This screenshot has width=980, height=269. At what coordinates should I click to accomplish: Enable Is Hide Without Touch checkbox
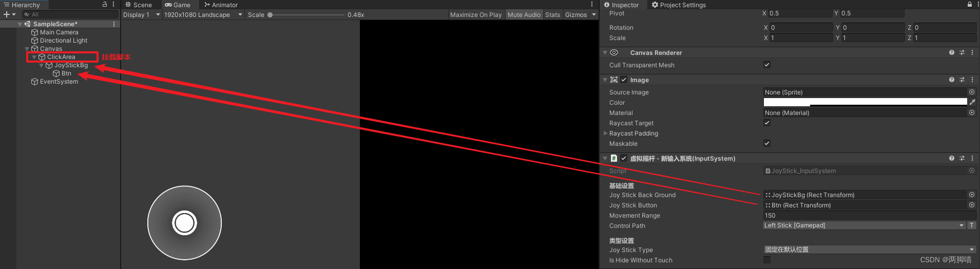click(x=767, y=260)
